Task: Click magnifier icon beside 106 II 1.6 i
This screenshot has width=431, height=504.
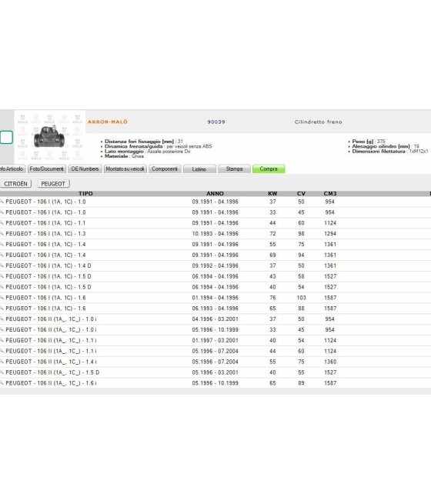Action: coord(2,383)
